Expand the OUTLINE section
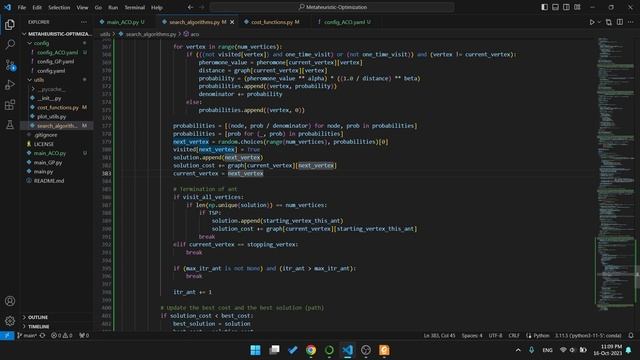640x360 pixels. [56, 317]
